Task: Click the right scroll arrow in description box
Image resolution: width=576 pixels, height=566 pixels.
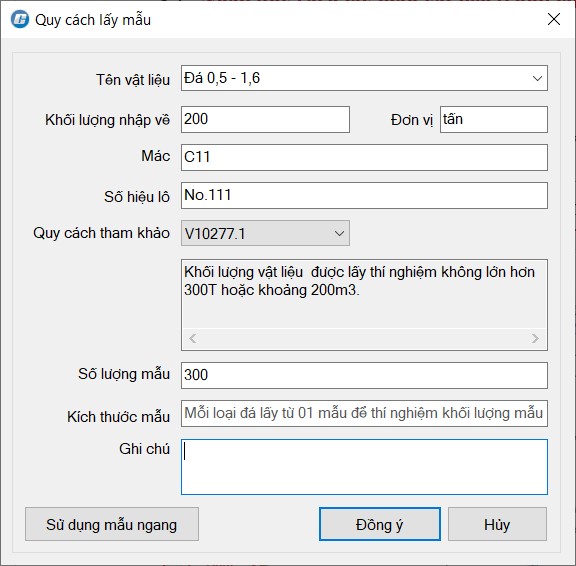Action: (x=535, y=338)
